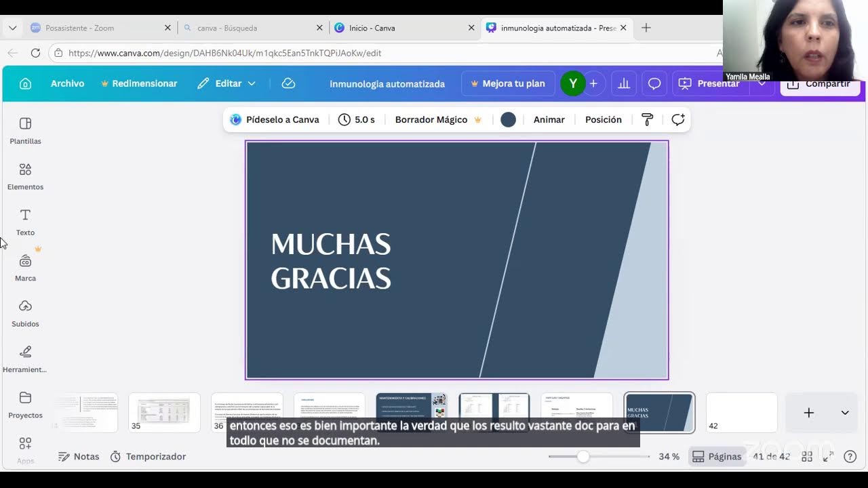Click the copy style paint roller icon
868x488 pixels.
coord(647,119)
